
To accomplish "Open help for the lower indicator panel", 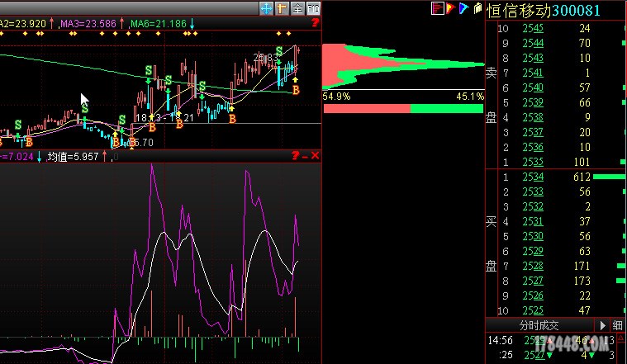I will click(x=293, y=155).
